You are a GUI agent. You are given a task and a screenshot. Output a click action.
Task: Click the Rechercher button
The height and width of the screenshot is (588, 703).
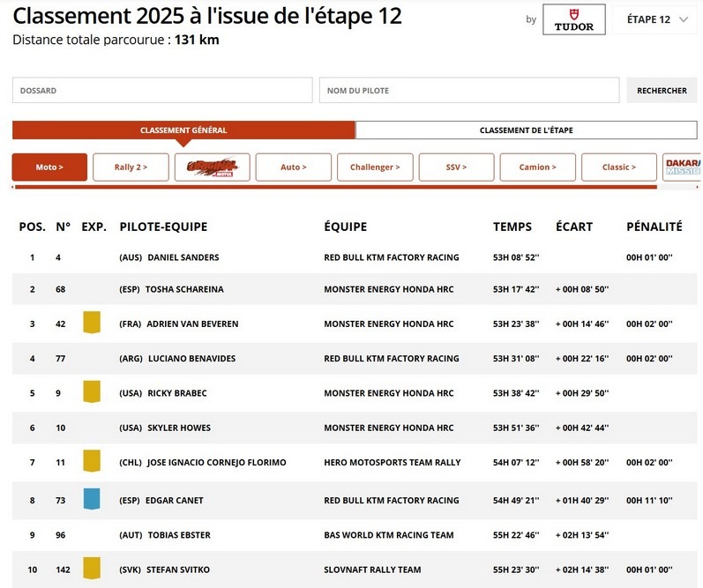tap(662, 90)
